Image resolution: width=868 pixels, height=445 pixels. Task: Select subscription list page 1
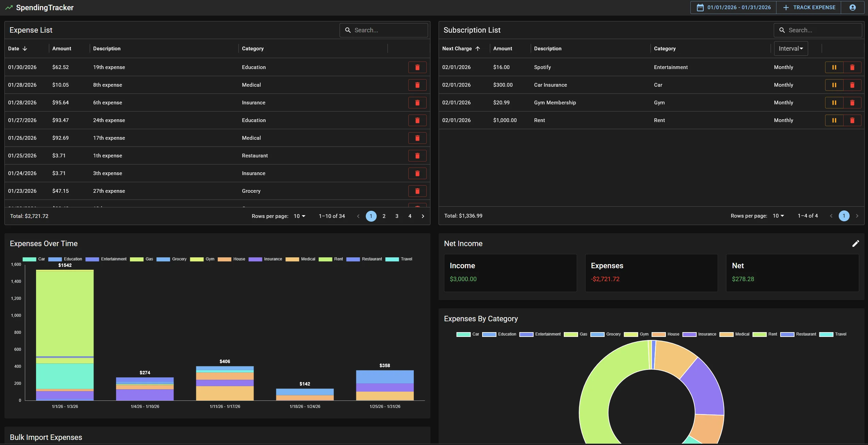coord(844,216)
